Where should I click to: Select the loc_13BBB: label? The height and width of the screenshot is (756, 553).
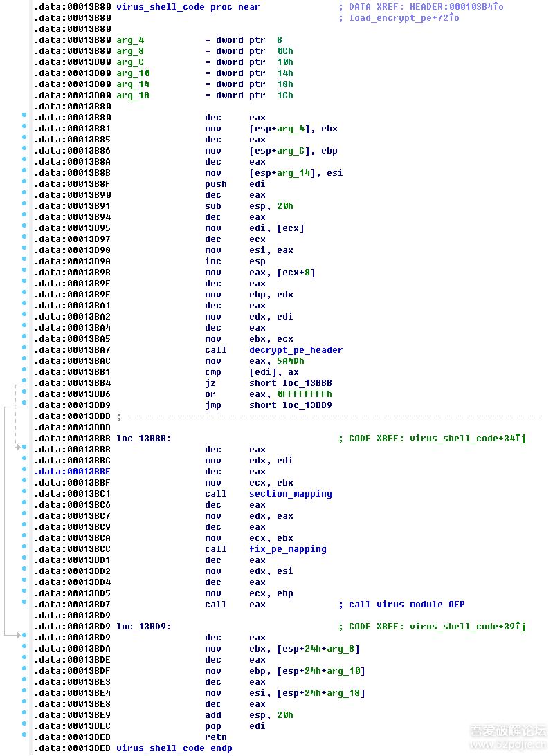click(144, 439)
